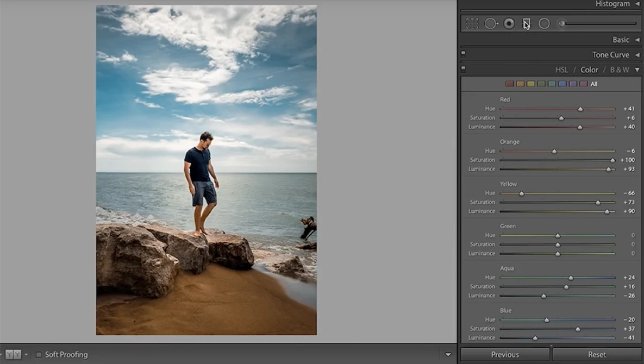
Task: Click the Reset button
Action: pos(597,355)
